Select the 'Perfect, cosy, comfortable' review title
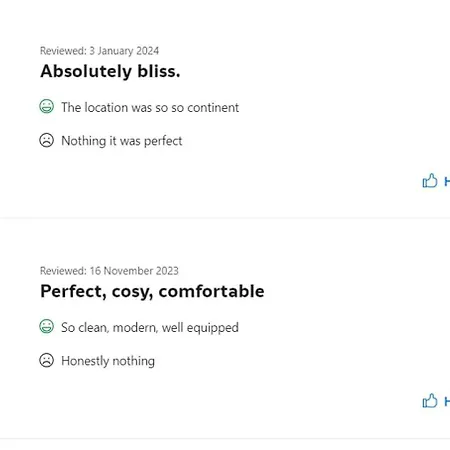The height and width of the screenshot is (450, 450). pyautogui.click(x=152, y=292)
